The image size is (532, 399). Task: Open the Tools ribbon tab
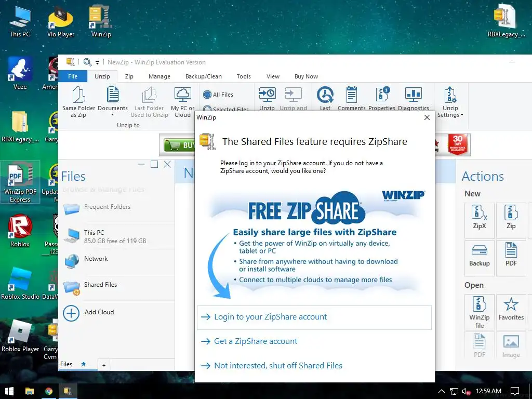coord(244,76)
